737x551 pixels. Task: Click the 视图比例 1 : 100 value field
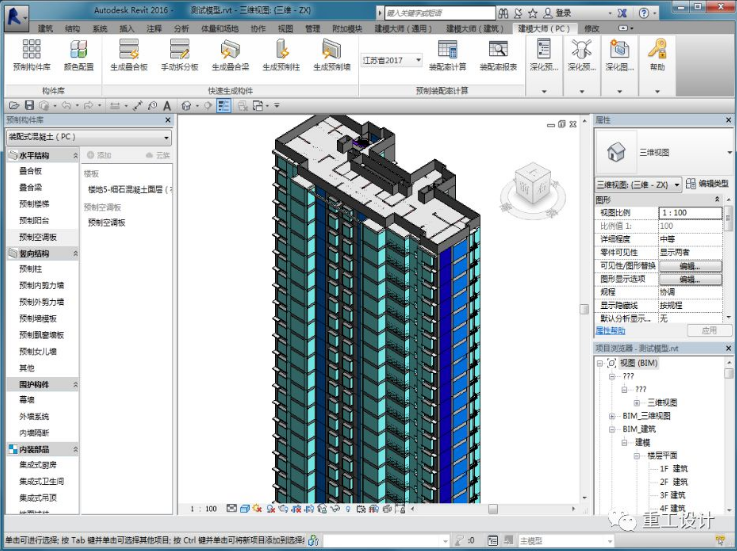[x=690, y=213]
